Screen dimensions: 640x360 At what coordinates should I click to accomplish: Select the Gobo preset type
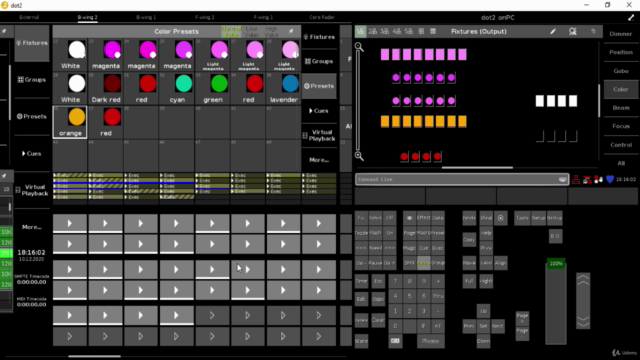point(621,71)
